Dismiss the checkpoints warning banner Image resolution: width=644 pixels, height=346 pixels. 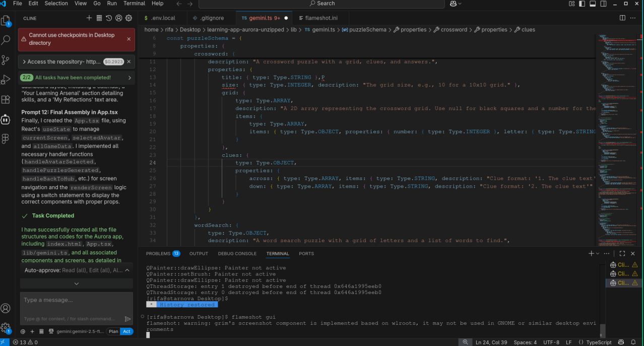click(x=128, y=39)
